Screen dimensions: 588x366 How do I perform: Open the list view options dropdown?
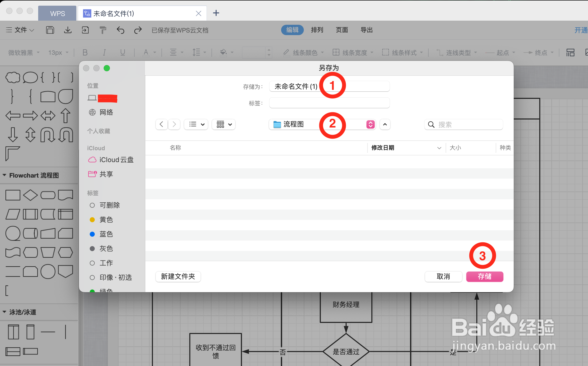point(196,124)
